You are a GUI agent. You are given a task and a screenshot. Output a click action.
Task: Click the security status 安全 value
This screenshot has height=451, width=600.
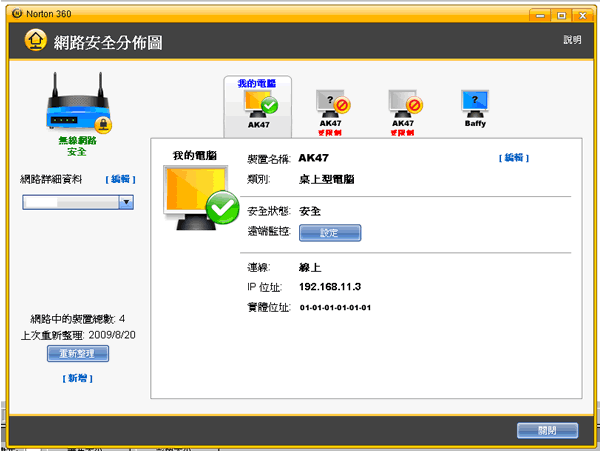[x=310, y=211]
